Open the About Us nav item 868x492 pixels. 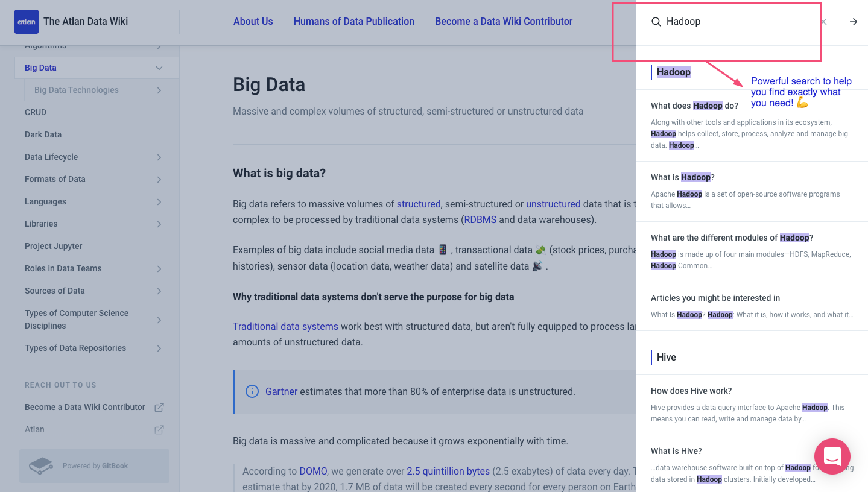[253, 21]
